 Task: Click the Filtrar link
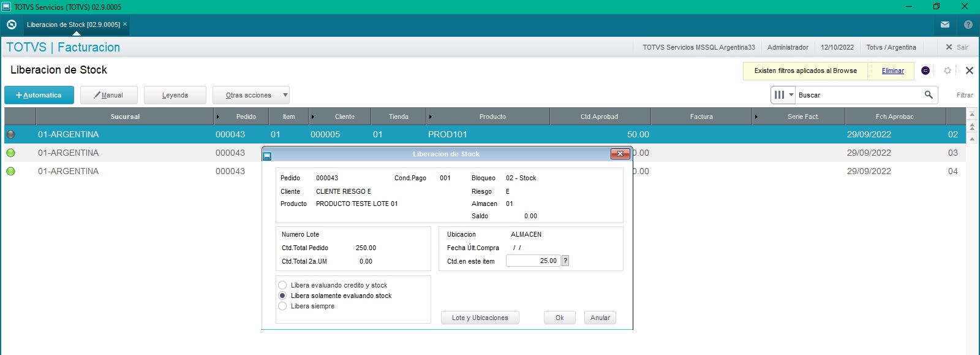(x=965, y=95)
